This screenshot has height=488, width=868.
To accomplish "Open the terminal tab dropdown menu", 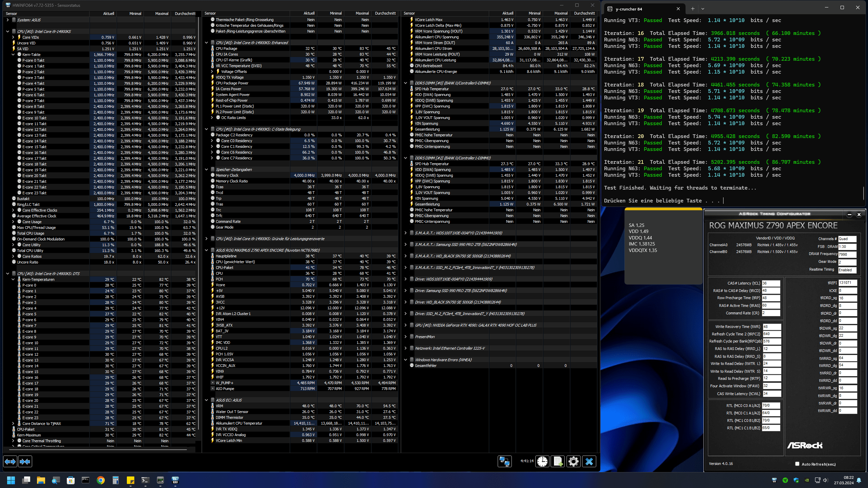I will point(703,9).
